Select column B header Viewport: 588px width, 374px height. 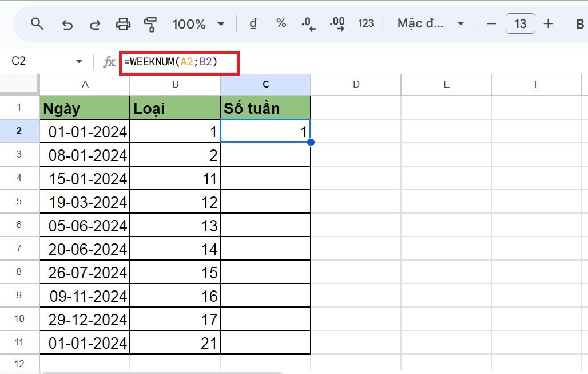click(x=175, y=85)
